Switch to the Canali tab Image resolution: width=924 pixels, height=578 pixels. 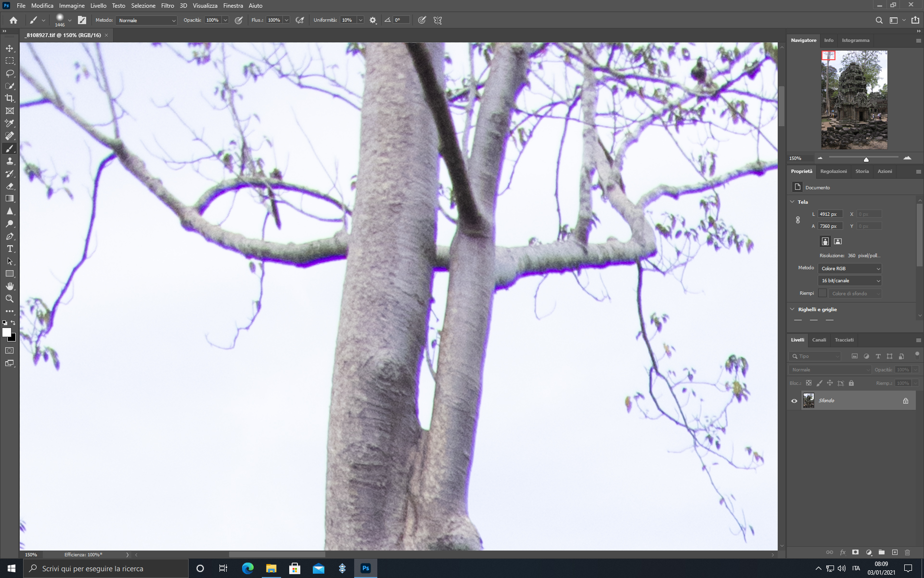click(x=819, y=340)
